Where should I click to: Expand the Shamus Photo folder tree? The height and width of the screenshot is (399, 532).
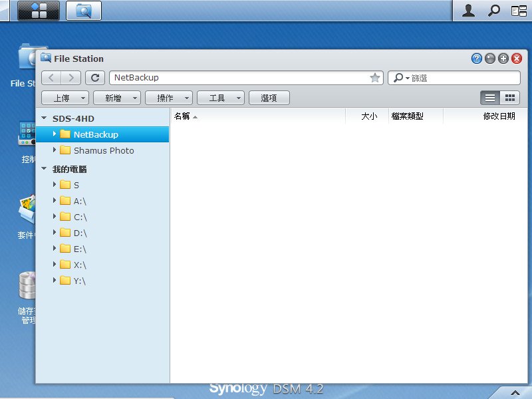pos(55,150)
